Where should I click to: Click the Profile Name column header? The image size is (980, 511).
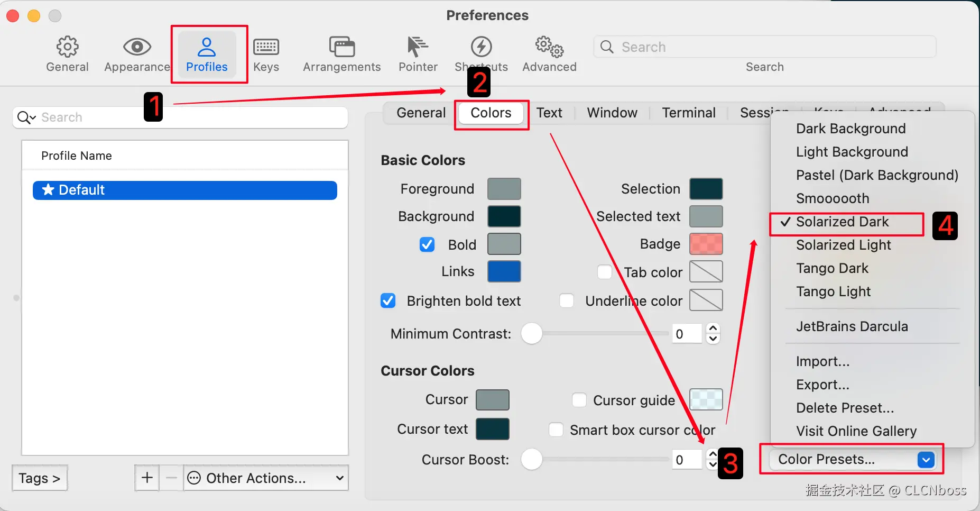[185, 156]
